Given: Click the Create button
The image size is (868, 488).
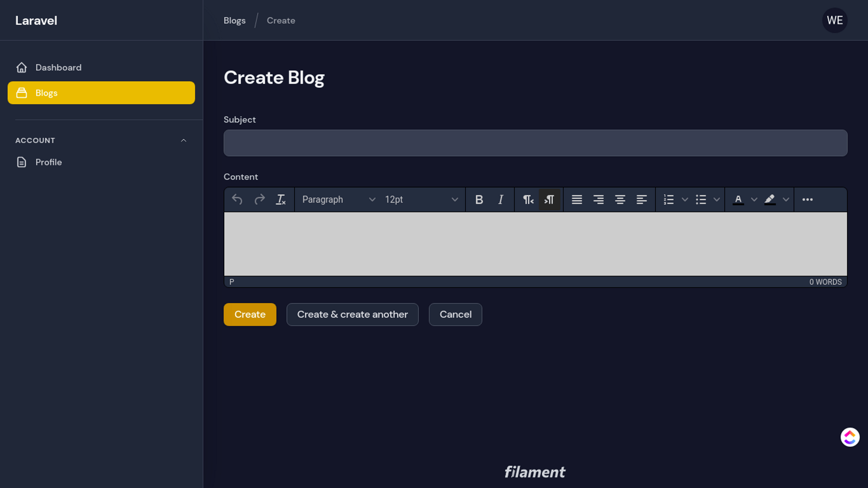Looking at the screenshot, I should (250, 314).
